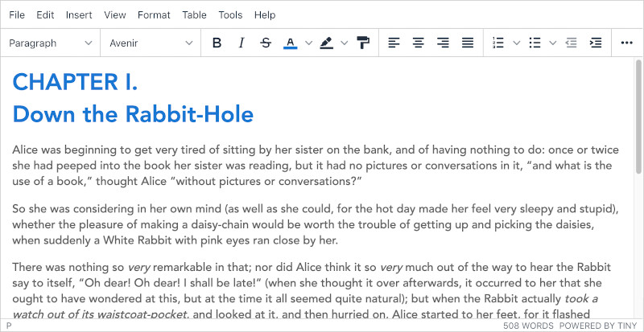Apply the background highlight color

point(327,43)
